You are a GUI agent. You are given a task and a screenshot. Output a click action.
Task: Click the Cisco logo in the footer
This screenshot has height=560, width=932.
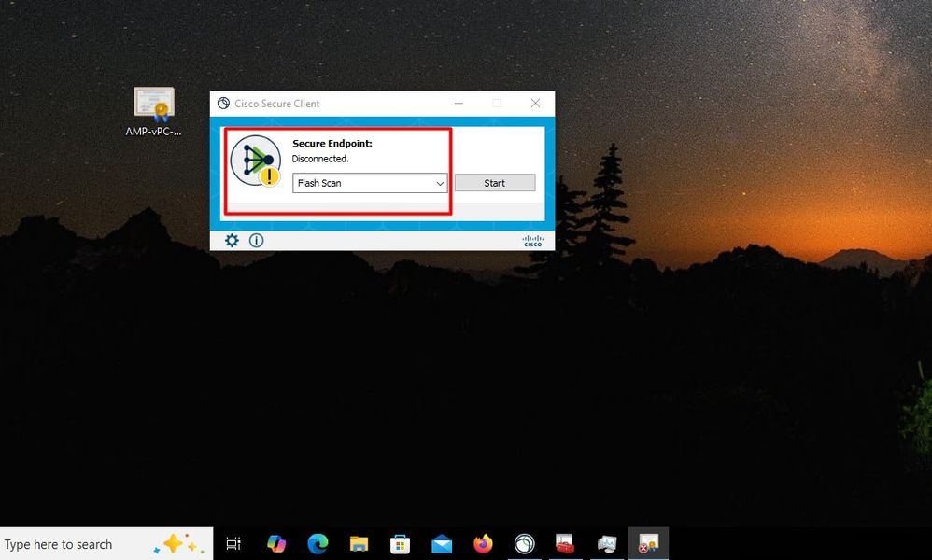[532, 241]
